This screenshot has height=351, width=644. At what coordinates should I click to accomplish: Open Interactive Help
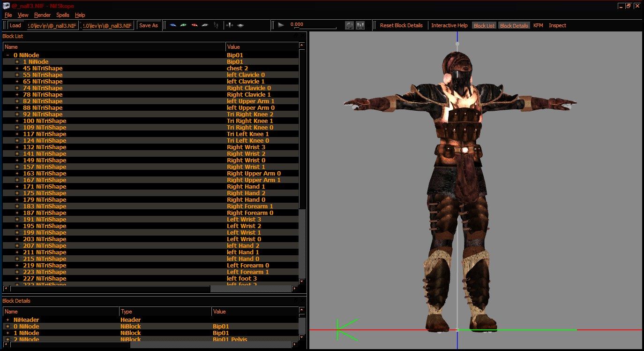point(449,25)
